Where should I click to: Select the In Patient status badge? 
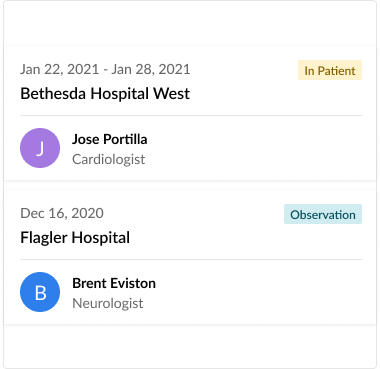[330, 70]
